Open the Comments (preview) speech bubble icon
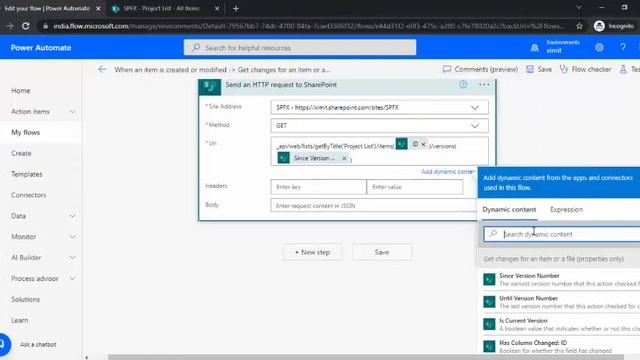 [x=447, y=69]
